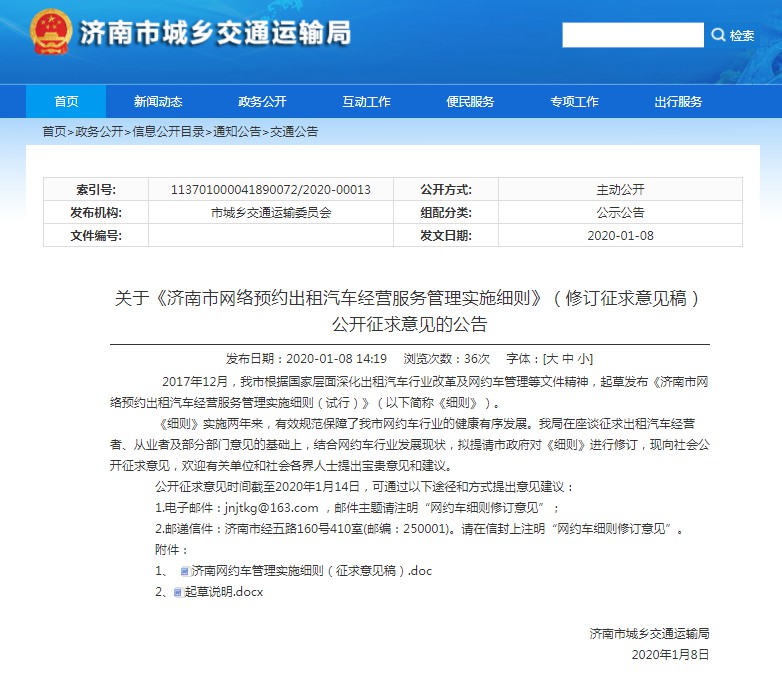Image resolution: width=782 pixels, height=675 pixels.
Task: Go to 首页 in the breadcrumb
Action: coord(54,131)
